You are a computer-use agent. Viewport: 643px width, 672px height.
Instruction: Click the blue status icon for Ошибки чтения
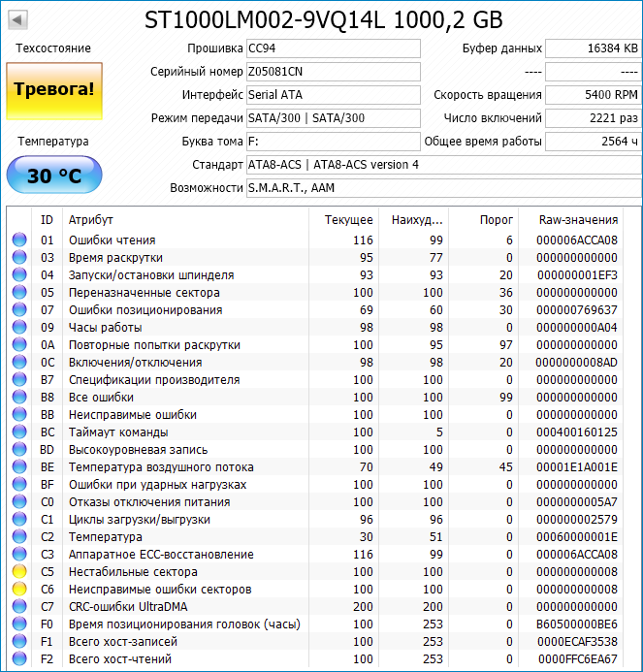(x=19, y=240)
